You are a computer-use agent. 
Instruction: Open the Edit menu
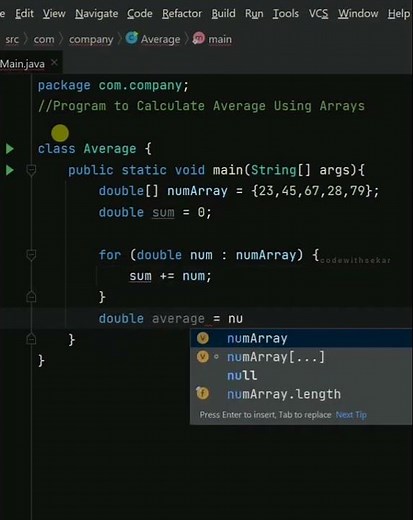(x=24, y=14)
